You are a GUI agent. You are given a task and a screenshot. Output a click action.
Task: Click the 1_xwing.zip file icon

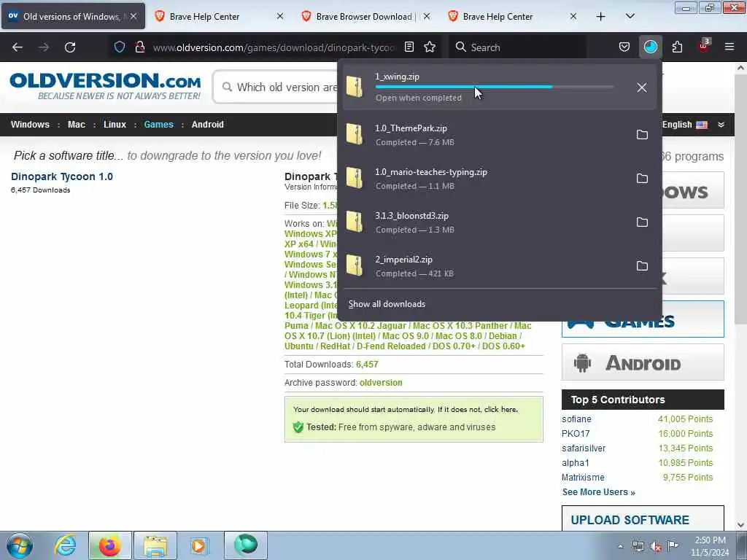[355, 87]
